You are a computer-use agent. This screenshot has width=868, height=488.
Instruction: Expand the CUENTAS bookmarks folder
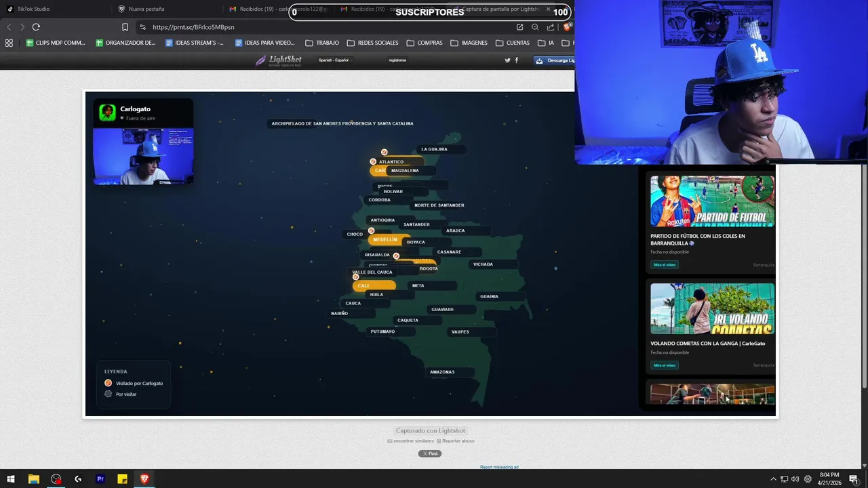click(x=513, y=43)
